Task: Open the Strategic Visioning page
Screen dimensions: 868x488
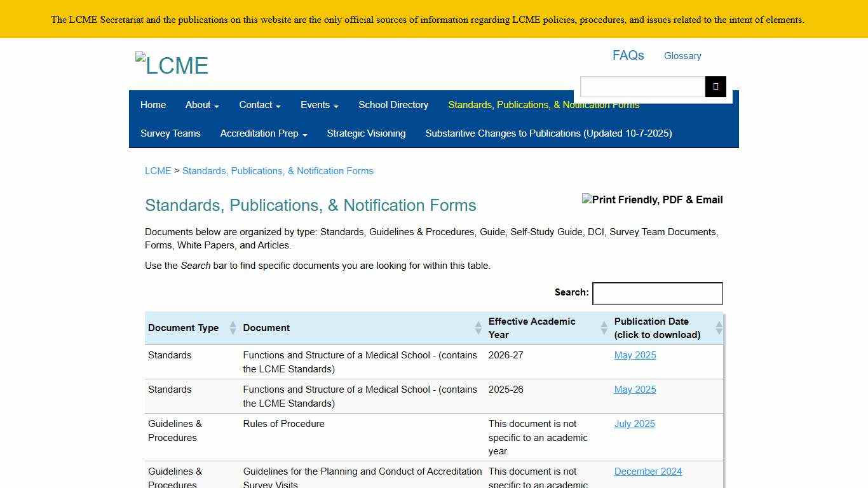Action: tap(366, 133)
